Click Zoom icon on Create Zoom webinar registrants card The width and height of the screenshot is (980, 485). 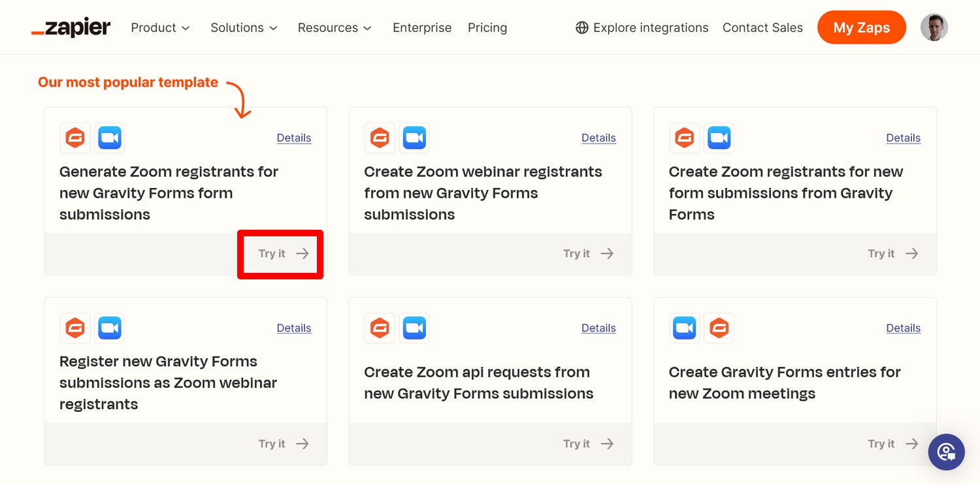[x=414, y=138]
